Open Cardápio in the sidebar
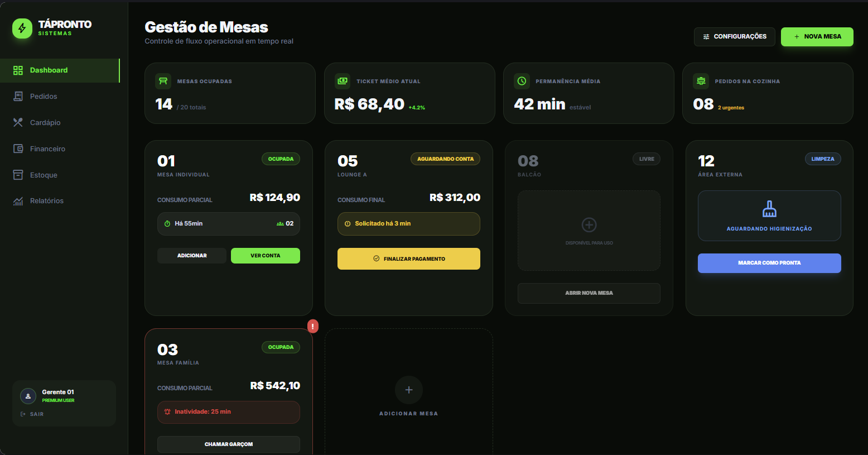Viewport: 868px width, 455px height. coord(45,123)
